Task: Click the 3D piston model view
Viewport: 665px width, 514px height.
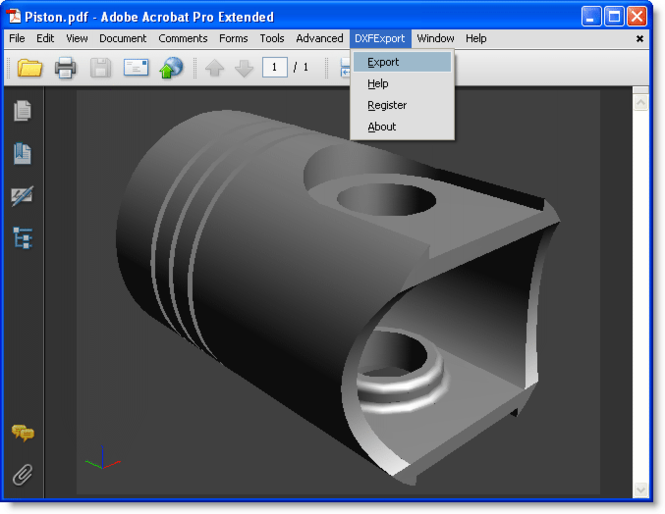Action: click(338, 297)
